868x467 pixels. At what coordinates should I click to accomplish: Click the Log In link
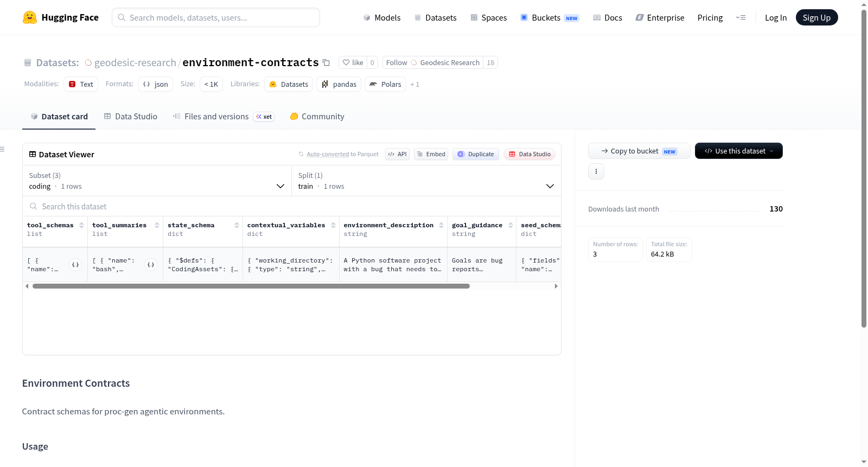[776, 18]
